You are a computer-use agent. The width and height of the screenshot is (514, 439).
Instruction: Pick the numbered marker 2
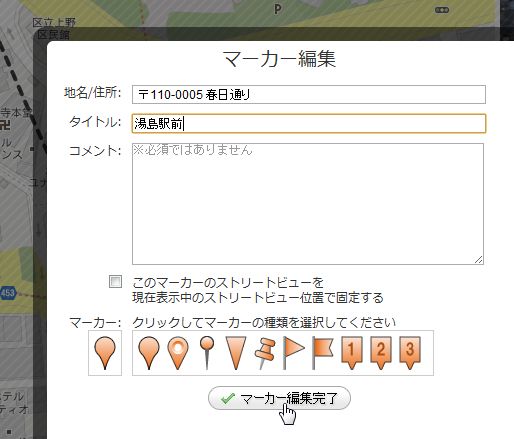[x=381, y=353]
